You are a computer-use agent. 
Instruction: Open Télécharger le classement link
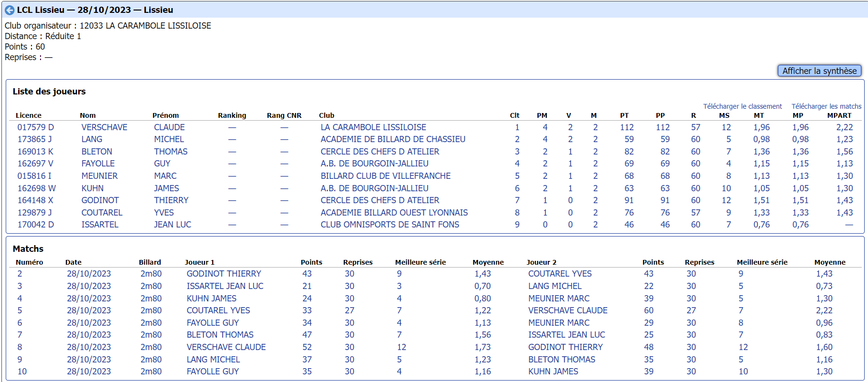(x=742, y=106)
